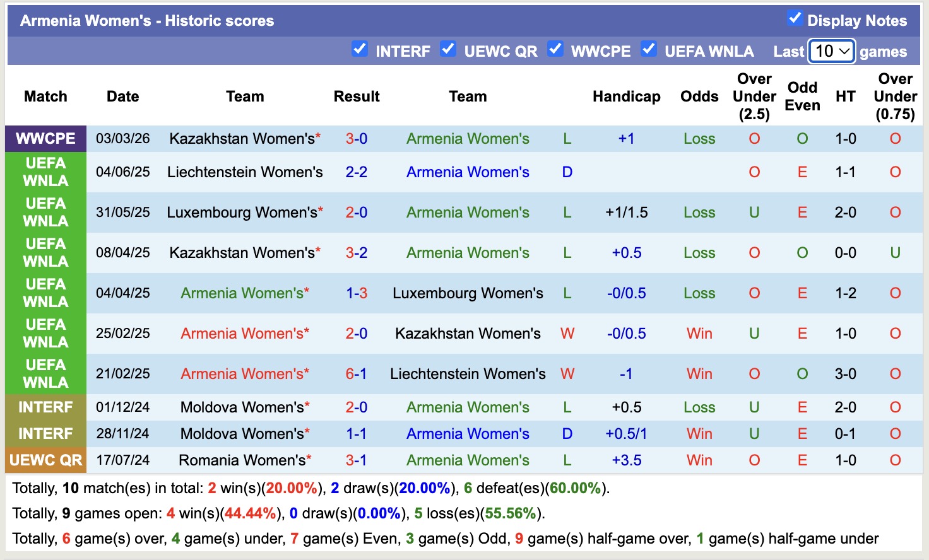Uncheck the Display Notes checkbox
929x560 pixels.
click(796, 19)
